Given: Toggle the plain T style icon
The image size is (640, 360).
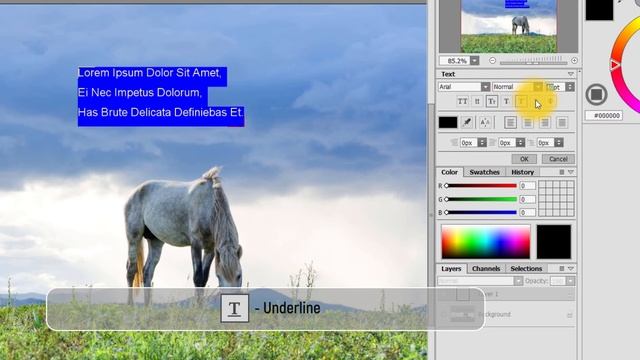Looking at the screenshot, I should [x=507, y=101].
